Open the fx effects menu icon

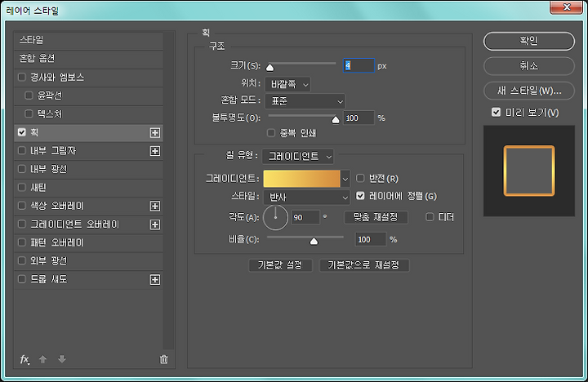point(24,359)
